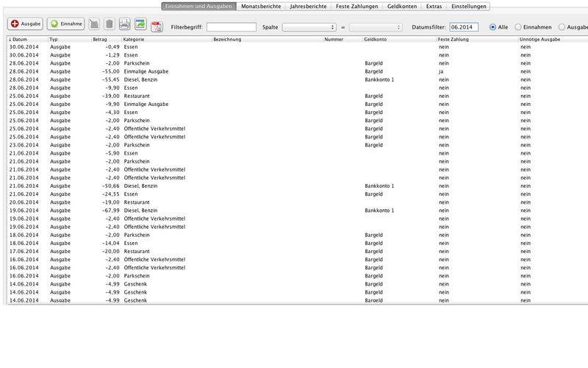588x368 pixels.
Task: Sort table by Datum column header
Action: tap(26, 38)
